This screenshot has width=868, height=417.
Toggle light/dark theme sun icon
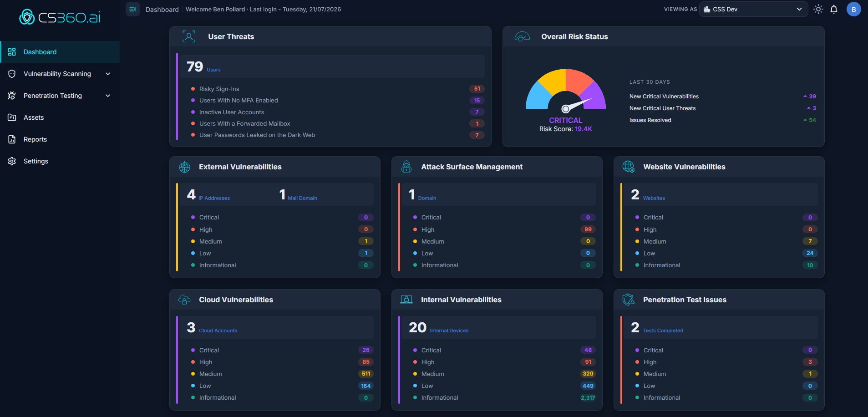click(x=818, y=9)
